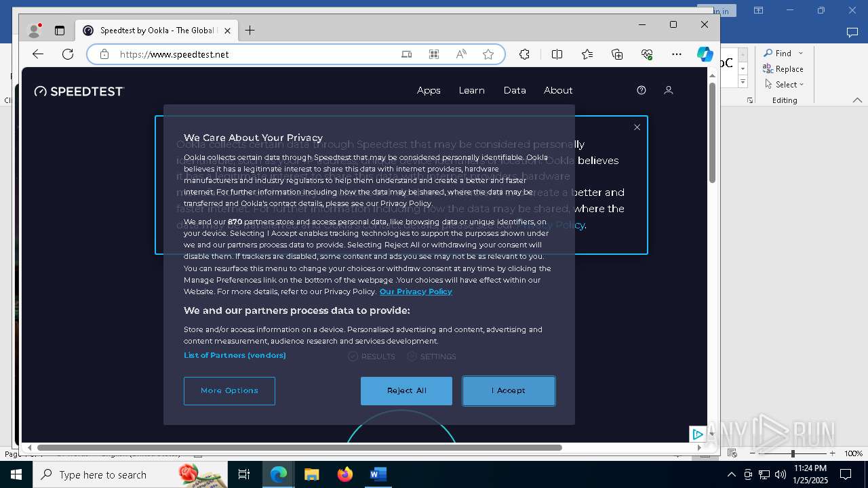Open Speedtest user account icon
868x488 pixels.
pos(669,90)
